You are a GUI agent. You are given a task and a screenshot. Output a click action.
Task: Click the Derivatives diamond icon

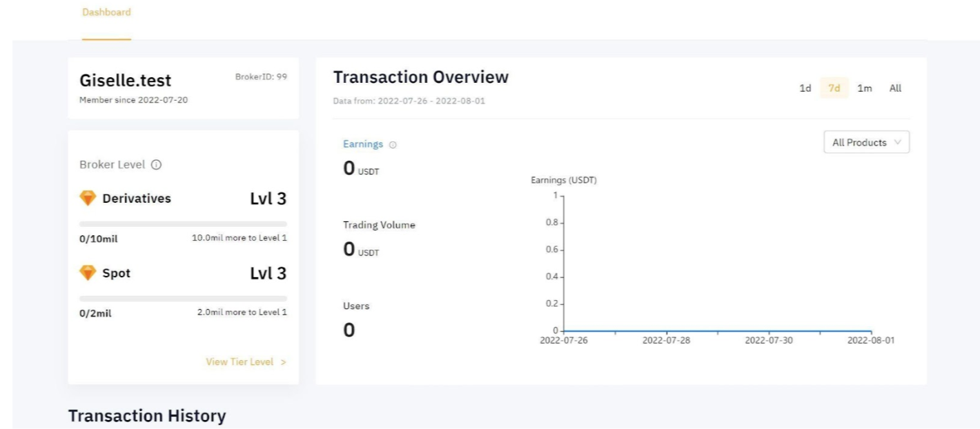tap(88, 199)
